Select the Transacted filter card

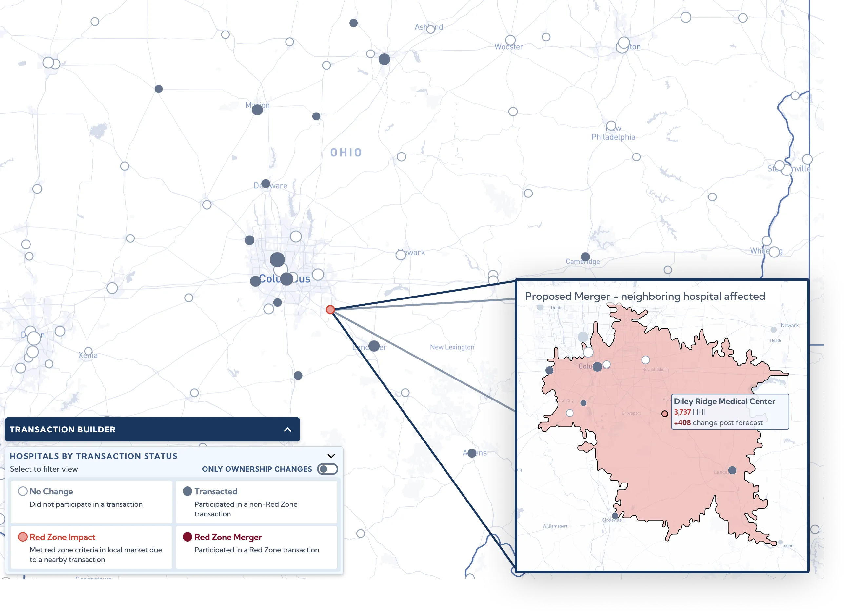click(x=256, y=502)
